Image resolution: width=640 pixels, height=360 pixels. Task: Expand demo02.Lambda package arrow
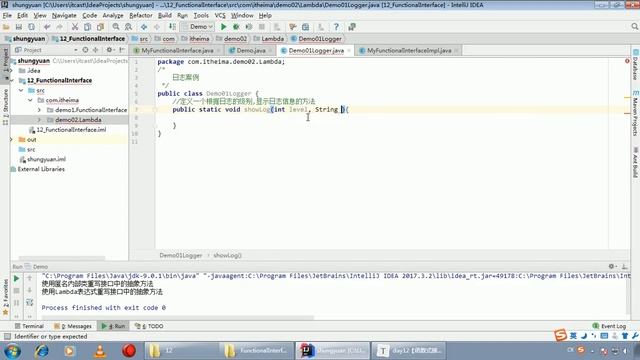pyautogui.click(x=39, y=120)
